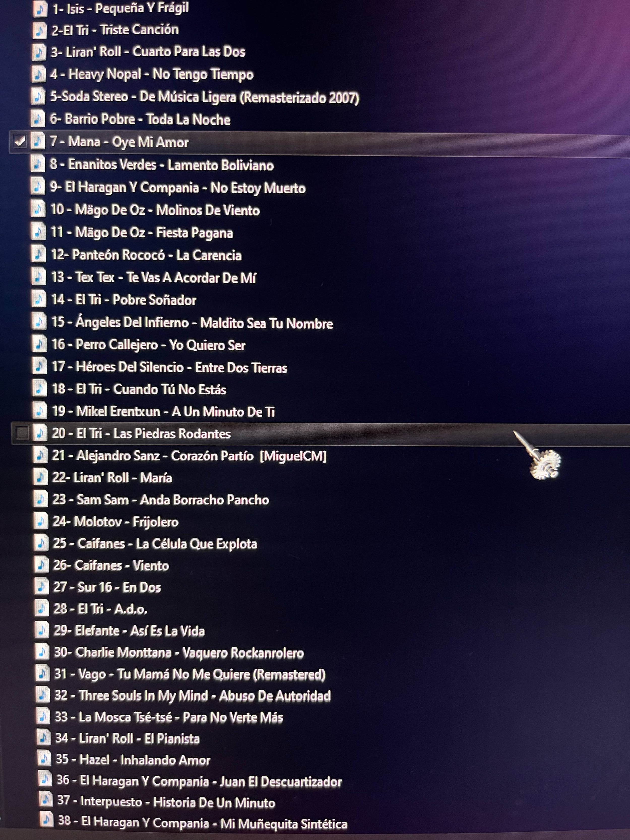Select 2-El Tri - Triste Canción
The width and height of the screenshot is (630, 840).
click(115, 30)
